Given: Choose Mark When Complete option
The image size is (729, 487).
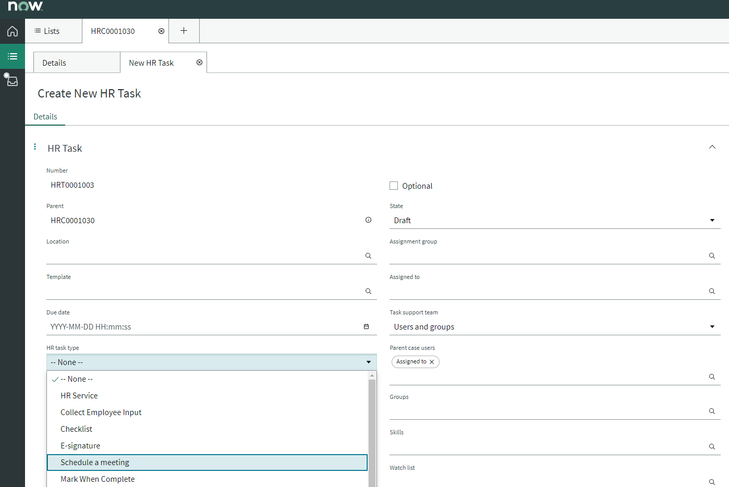Looking at the screenshot, I should coord(207,479).
